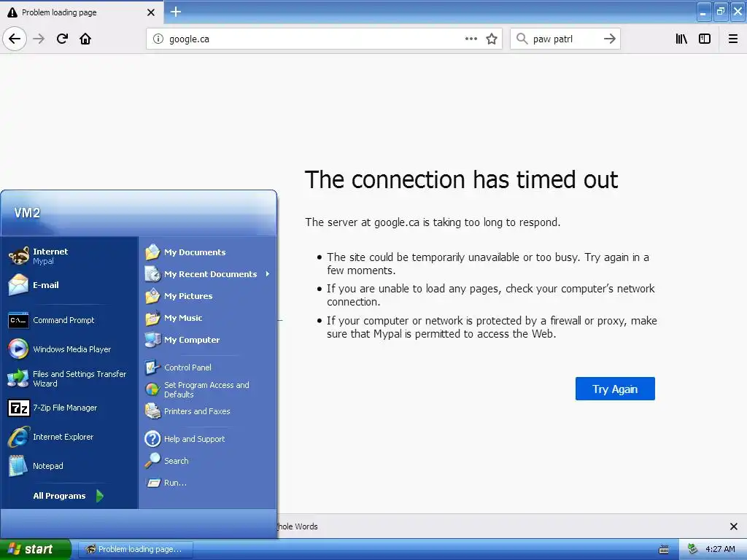Open the Run dialog
The width and height of the screenshot is (747, 560).
(208, 483)
